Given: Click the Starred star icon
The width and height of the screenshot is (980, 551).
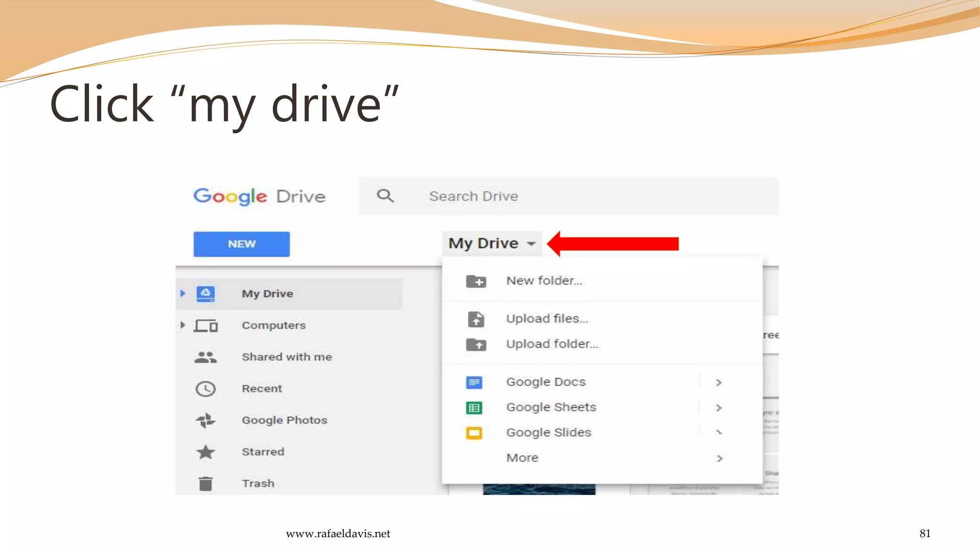Looking at the screenshot, I should (206, 452).
